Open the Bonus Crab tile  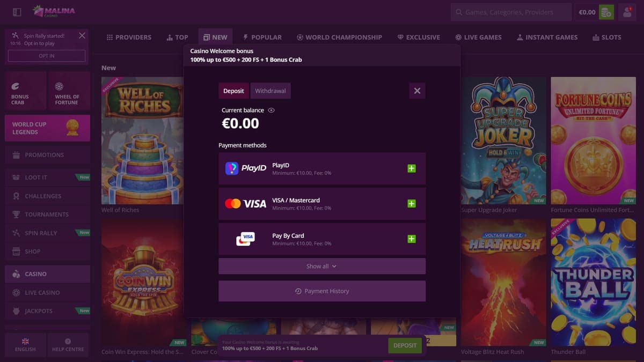(25, 91)
